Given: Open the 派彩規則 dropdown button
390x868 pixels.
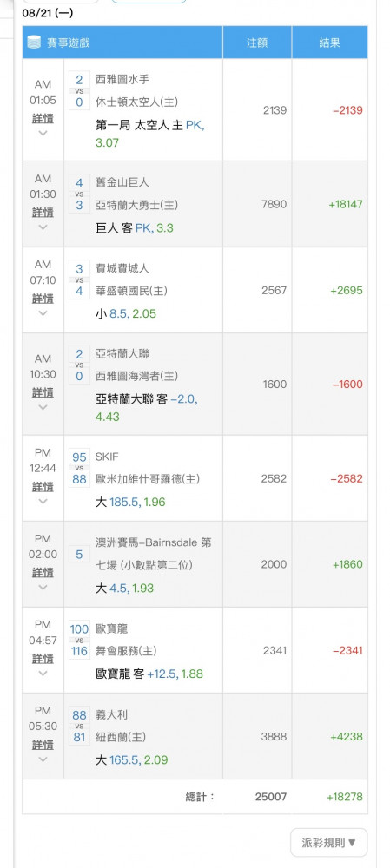Looking at the screenshot, I should click(329, 843).
